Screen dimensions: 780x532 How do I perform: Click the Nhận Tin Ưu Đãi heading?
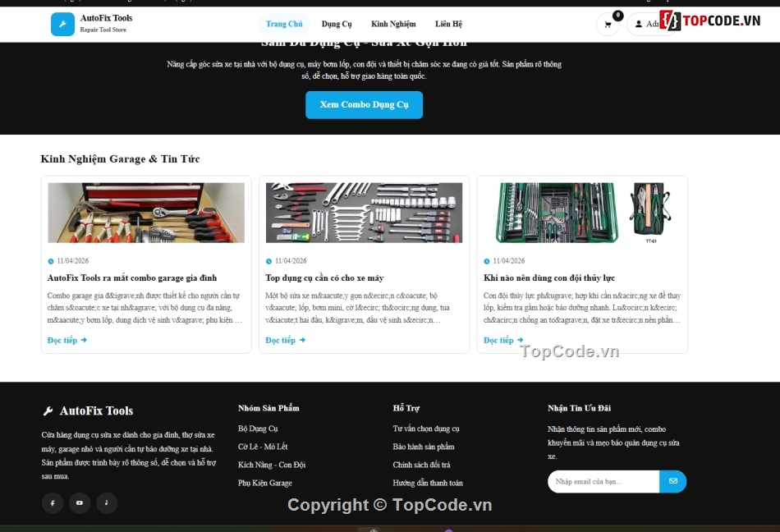(579, 408)
